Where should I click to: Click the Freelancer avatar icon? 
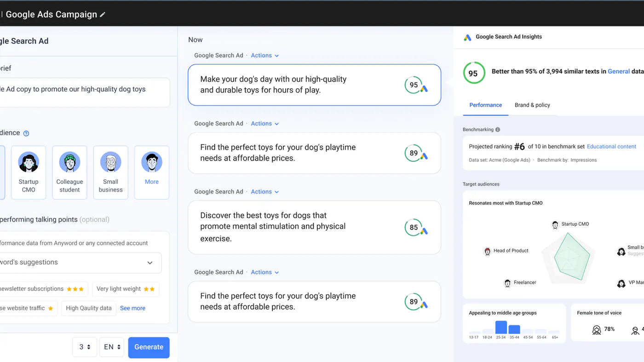coord(507,283)
